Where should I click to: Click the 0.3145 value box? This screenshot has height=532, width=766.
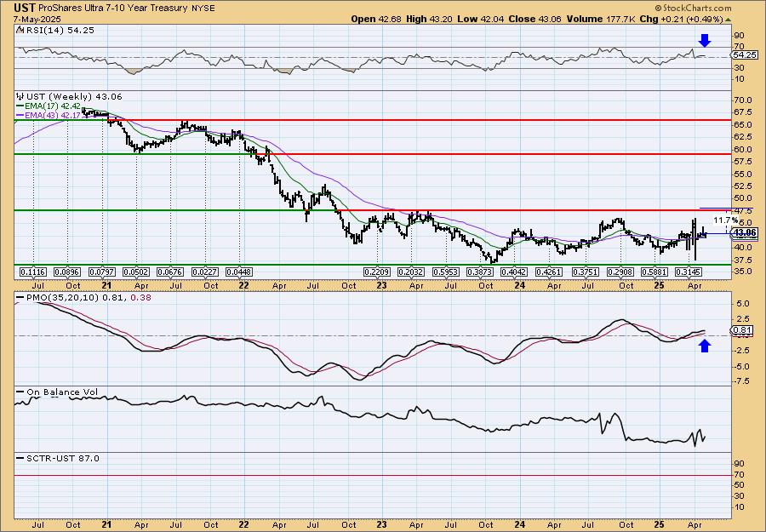point(689,272)
